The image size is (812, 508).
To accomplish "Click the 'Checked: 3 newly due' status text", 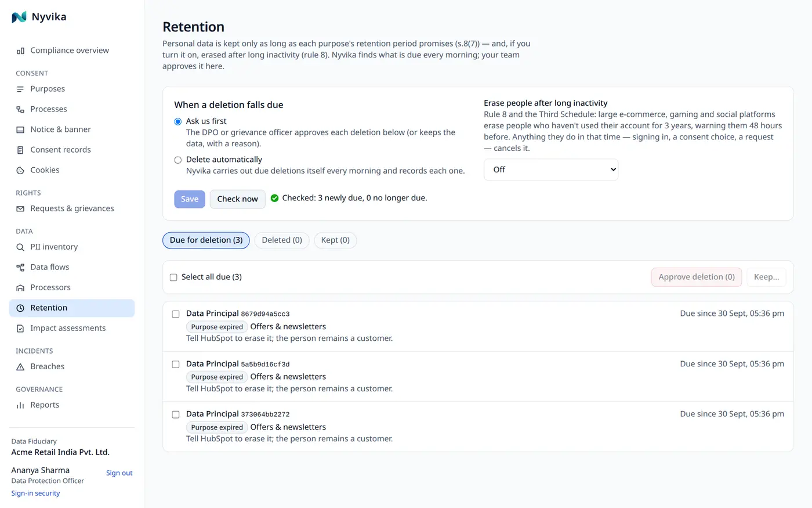I will click(354, 198).
